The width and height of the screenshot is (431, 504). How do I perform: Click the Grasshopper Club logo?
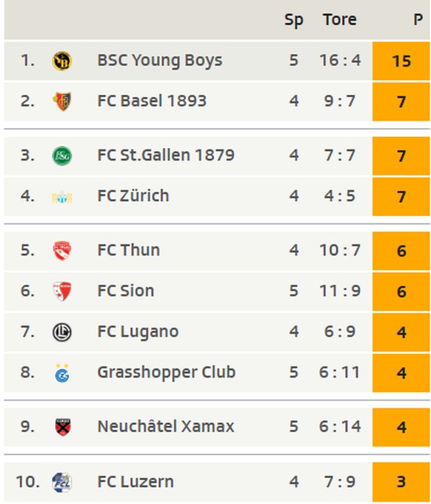point(61,373)
